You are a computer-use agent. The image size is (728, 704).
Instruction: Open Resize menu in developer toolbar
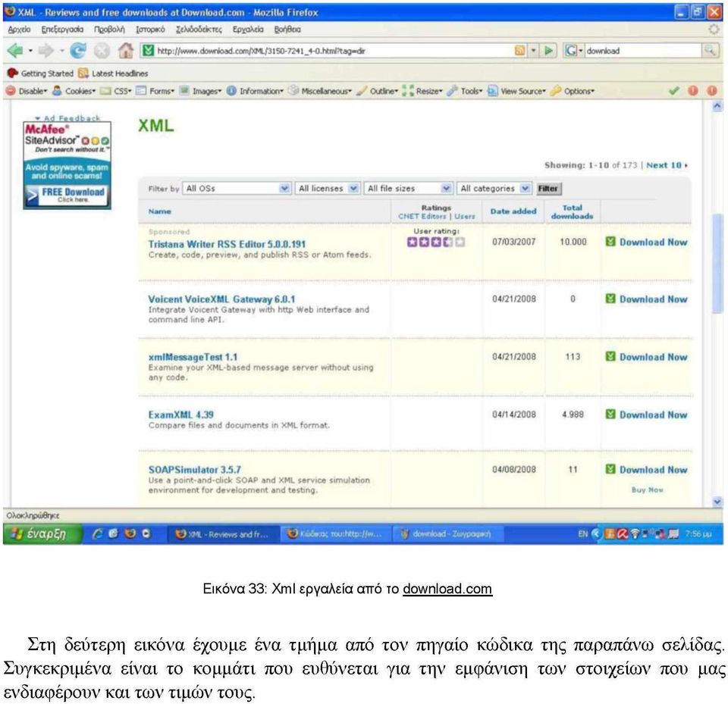(x=422, y=91)
